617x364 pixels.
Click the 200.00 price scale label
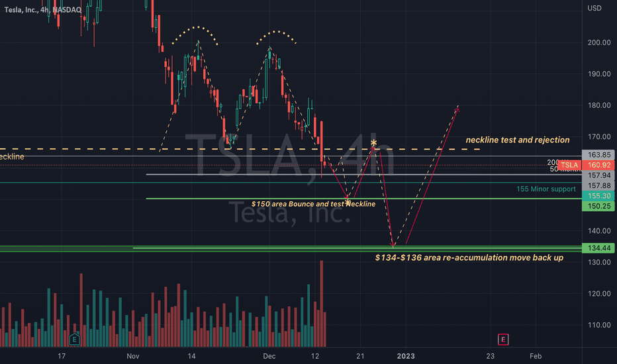(x=599, y=42)
